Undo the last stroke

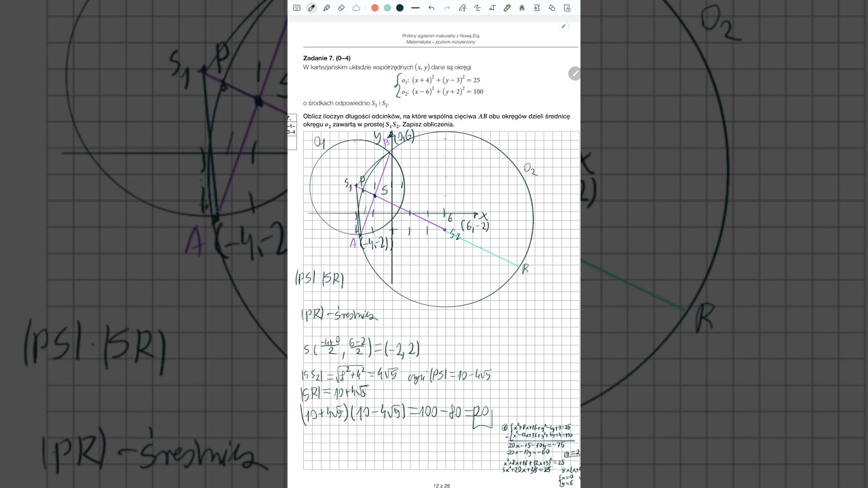coord(431,7)
